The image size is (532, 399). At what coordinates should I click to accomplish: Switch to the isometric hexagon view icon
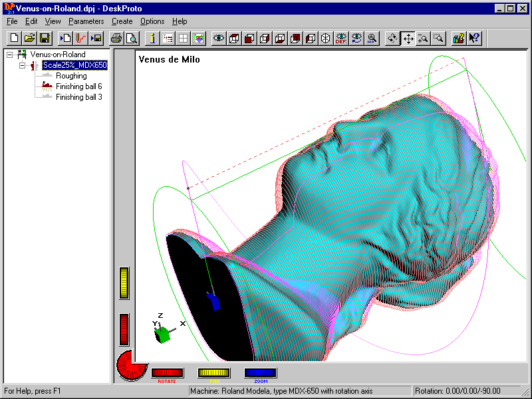(x=326, y=38)
